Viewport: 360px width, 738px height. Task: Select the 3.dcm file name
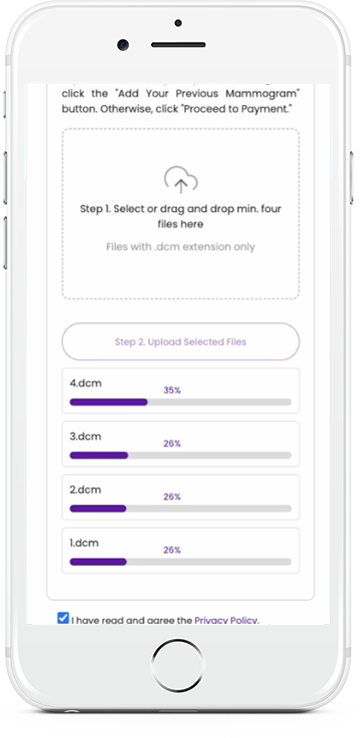(86, 436)
